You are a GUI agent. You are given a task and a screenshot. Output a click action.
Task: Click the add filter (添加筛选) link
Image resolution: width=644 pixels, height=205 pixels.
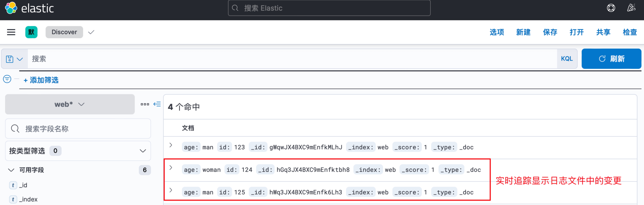tap(41, 80)
